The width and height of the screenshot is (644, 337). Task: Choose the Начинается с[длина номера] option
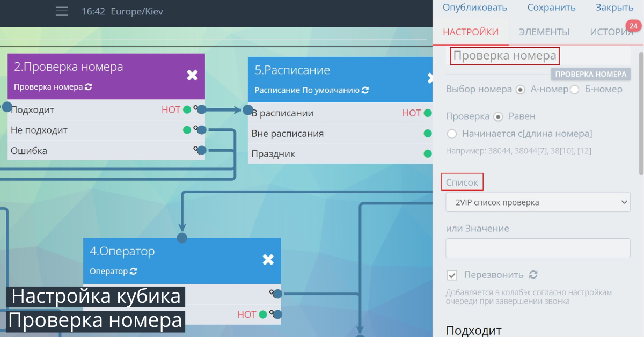point(451,134)
